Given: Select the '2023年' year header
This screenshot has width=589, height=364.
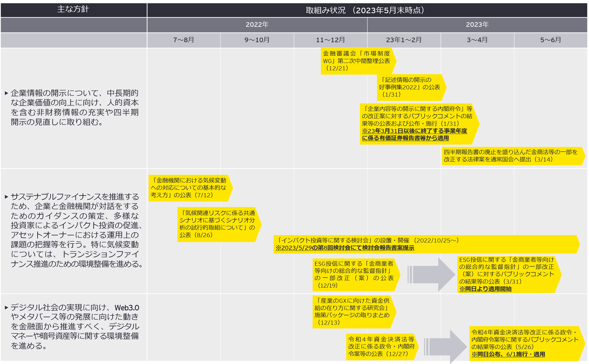Looking at the screenshot, I should click(x=477, y=25).
